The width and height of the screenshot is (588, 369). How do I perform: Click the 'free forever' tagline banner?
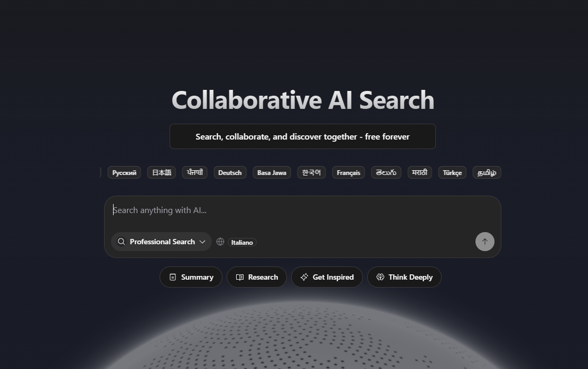click(302, 136)
